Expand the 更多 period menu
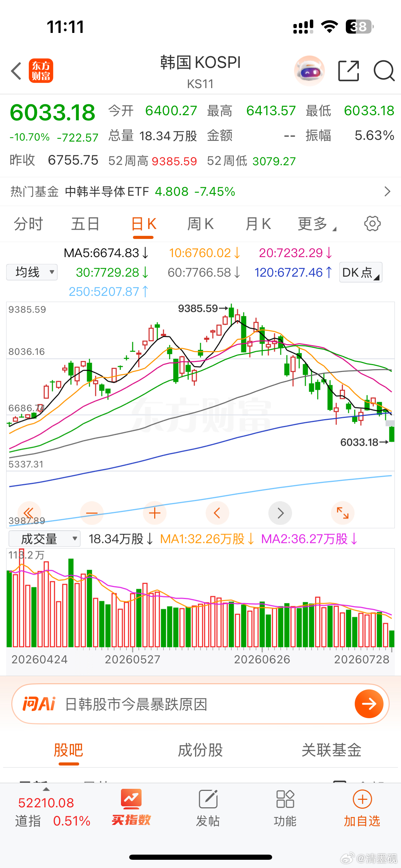The height and width of the screenshot is (868, 401). coord(317,224)
